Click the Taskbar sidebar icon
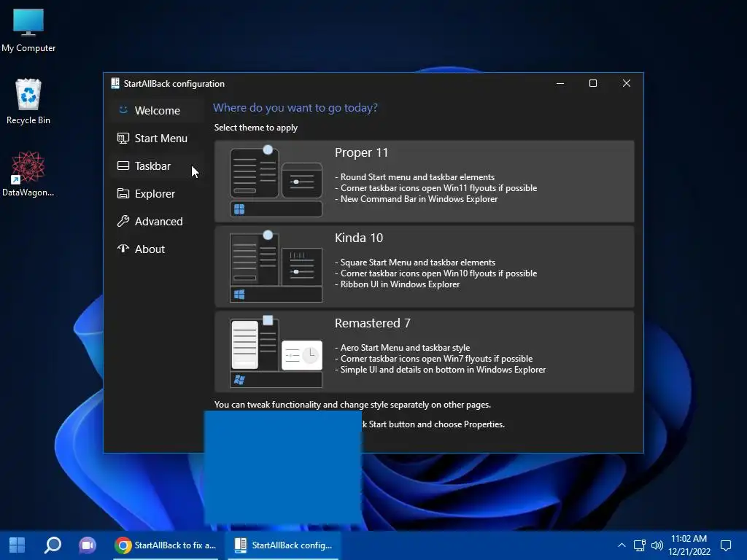This screenshot has width=747, height=560. [x=123, y=166]
